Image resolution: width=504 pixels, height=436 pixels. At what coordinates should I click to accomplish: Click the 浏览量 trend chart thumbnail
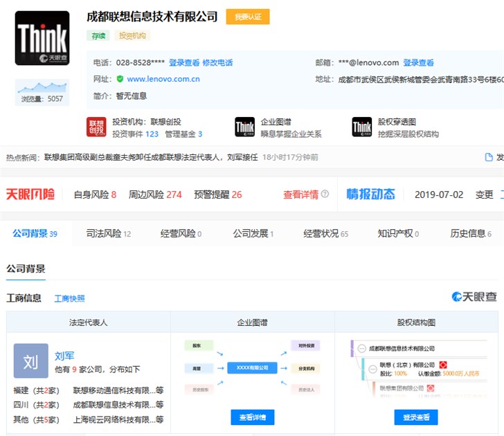[42, 88]
